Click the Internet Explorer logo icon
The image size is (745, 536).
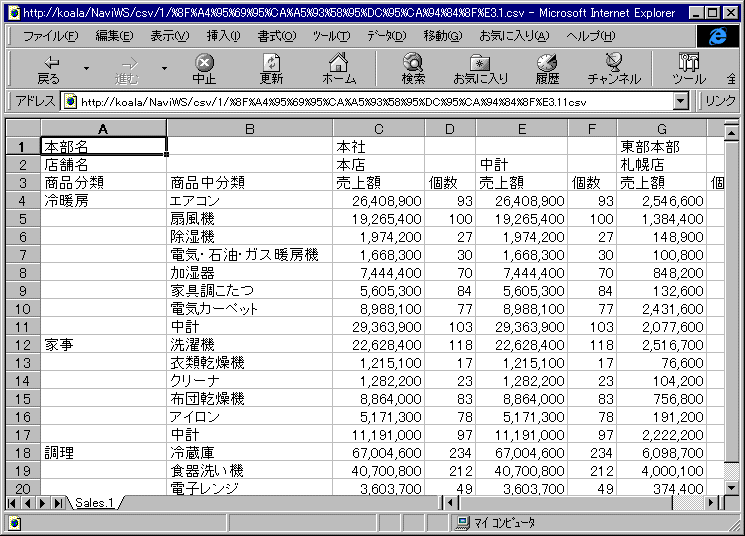718,36
